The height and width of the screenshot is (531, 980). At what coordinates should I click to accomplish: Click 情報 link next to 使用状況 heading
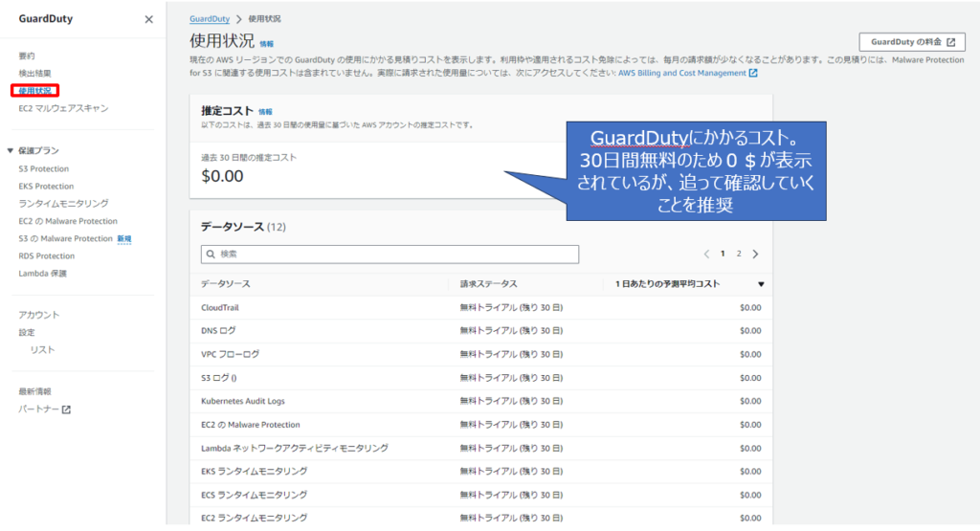pos(266,44)
